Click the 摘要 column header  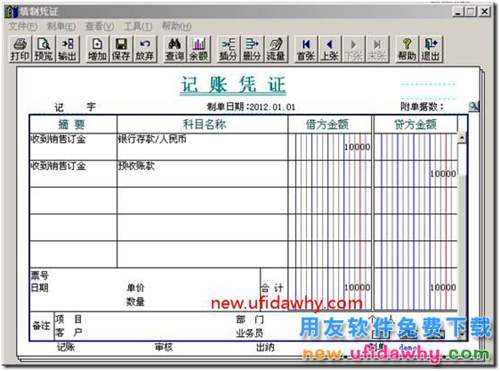click(73, 125)
